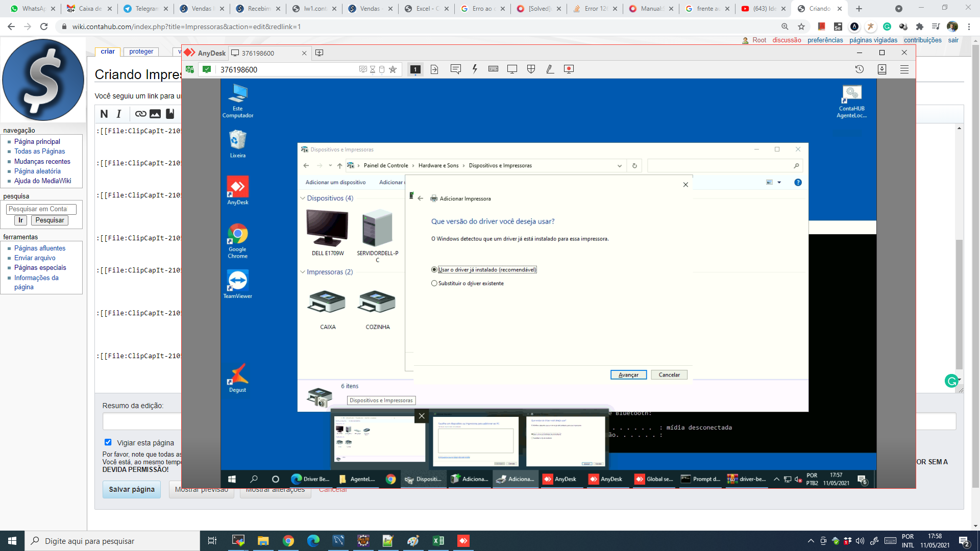Toggle the 'Vigiar esta página' checkbox
This screenshot has width=980, height=551.
coord(108,442)
